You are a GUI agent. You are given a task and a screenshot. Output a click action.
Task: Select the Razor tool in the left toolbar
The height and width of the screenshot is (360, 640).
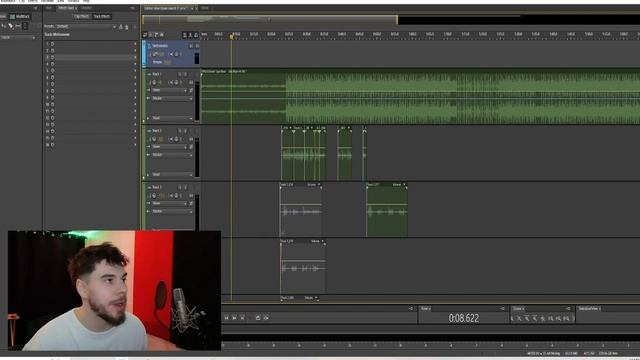click(x=11, y=26)
